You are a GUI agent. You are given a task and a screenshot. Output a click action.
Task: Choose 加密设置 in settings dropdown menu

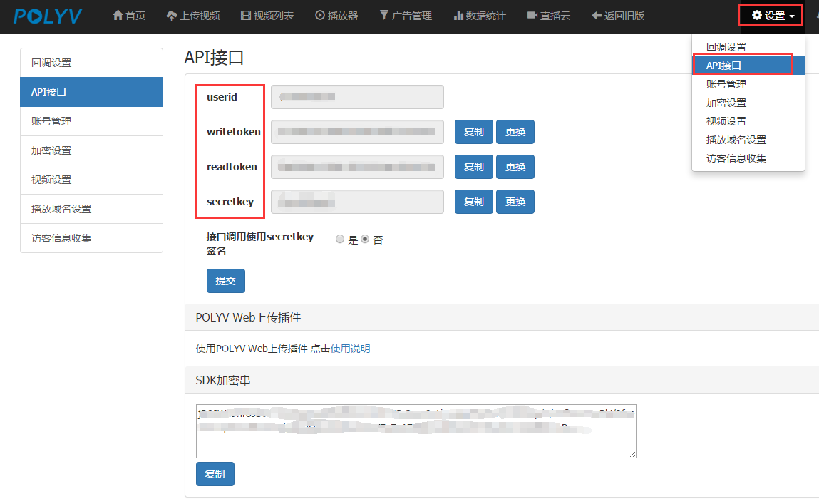748,103
